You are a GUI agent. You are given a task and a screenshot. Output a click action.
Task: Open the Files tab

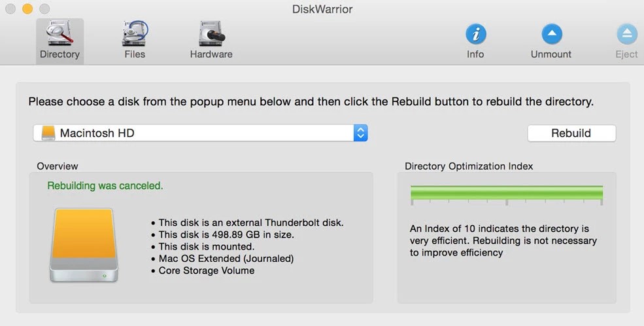pos(135,40)
